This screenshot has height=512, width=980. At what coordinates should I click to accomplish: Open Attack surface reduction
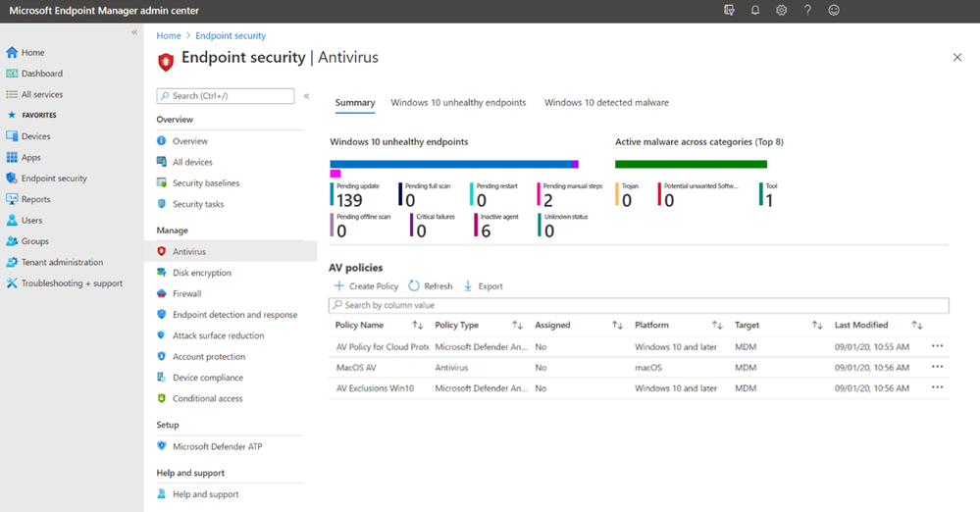(218, 335)
